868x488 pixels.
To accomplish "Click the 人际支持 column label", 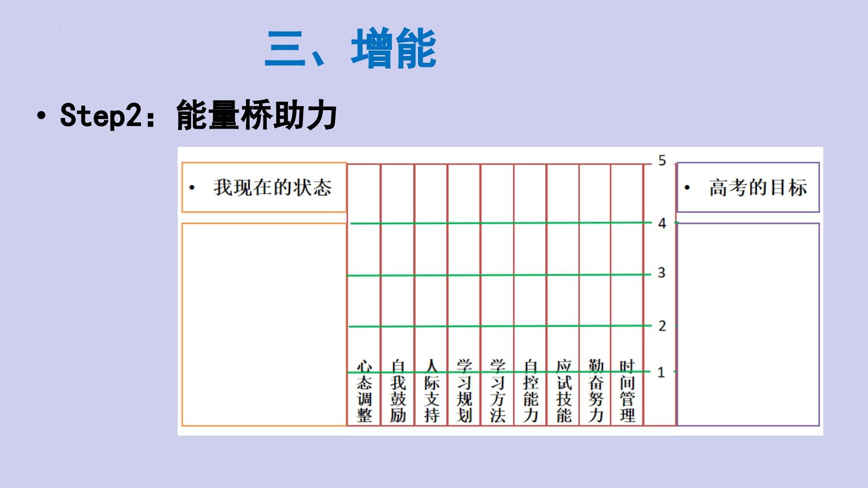I will 431,392.
